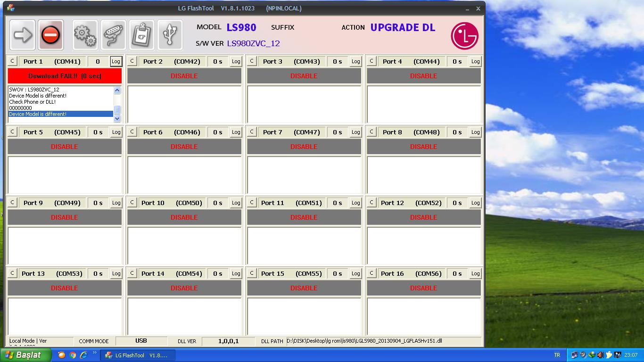Click the C button for Port 11
The height and width of the screenshot is (362, 644).
click(x=252, y=203)
